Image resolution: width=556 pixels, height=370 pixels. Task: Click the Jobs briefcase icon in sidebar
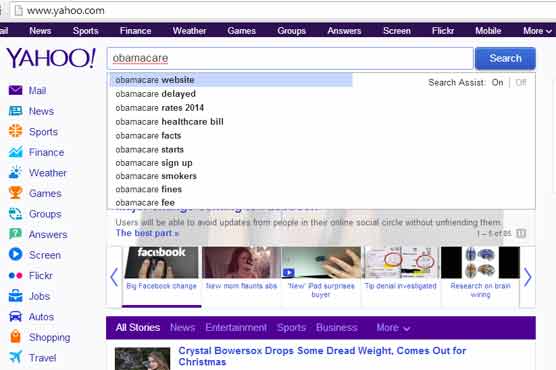(15, 296)
